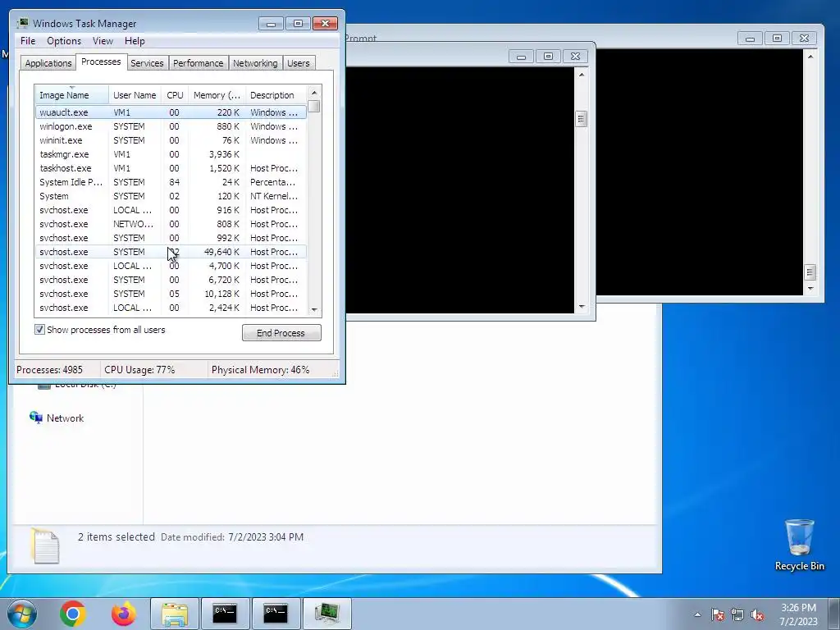This screenshot has height=630, width=840.
Task: Click End Process button
Action: (x=281, y=333)
